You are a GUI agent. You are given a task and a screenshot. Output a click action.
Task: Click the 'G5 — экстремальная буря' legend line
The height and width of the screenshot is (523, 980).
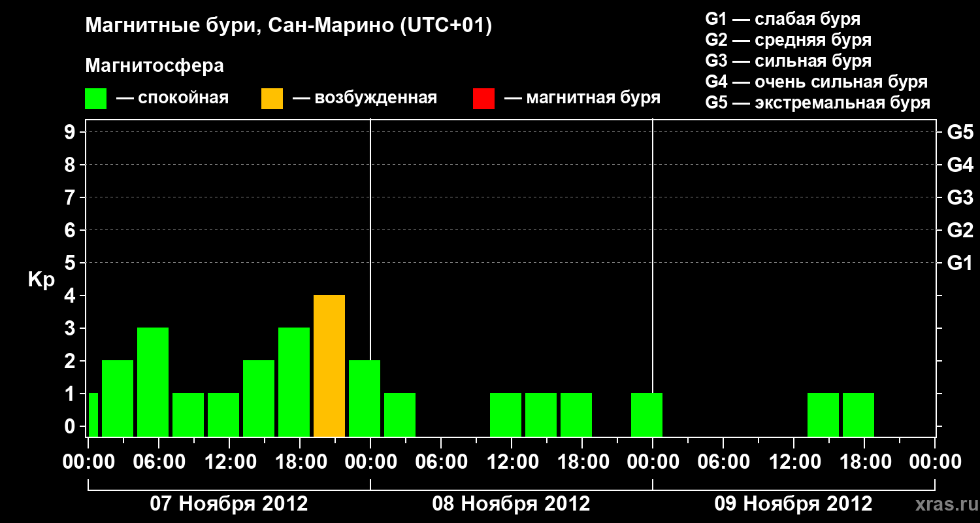pos(818,103)
